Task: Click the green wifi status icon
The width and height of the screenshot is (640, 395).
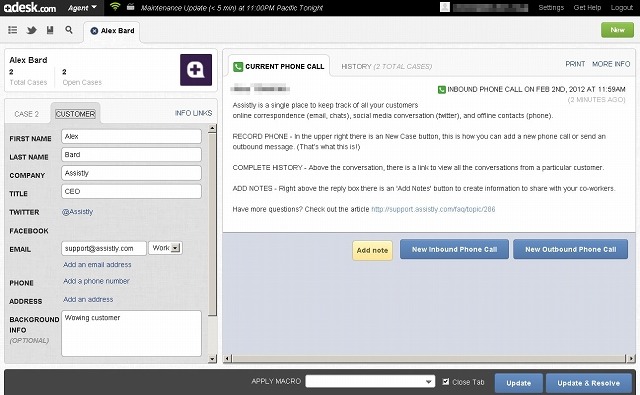Action: (115, 7)
